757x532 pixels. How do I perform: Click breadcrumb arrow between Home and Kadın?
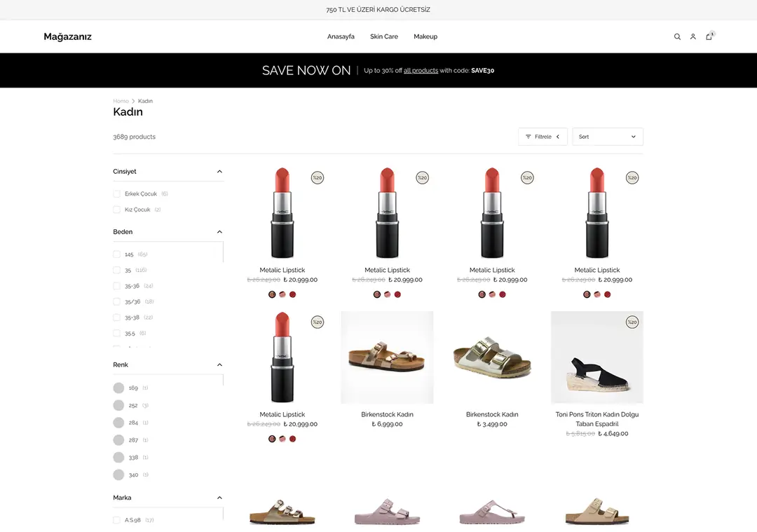pos(133,101)
